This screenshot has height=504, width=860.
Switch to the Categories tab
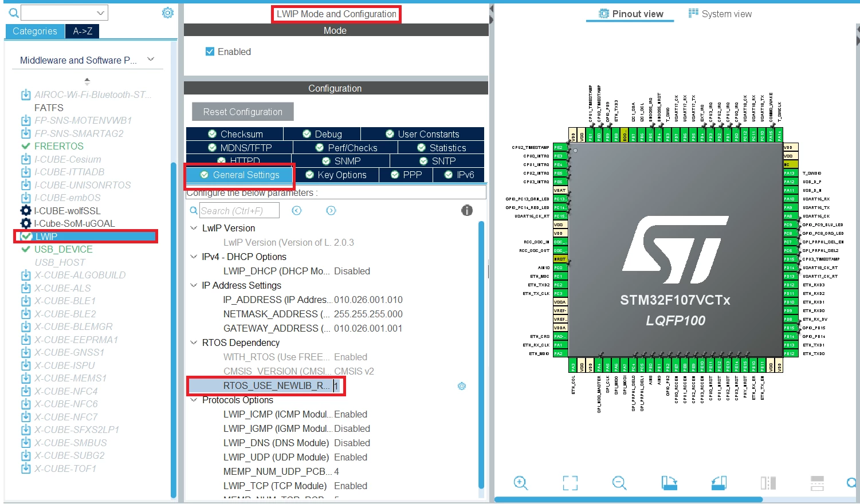click(x=35, y=31)
